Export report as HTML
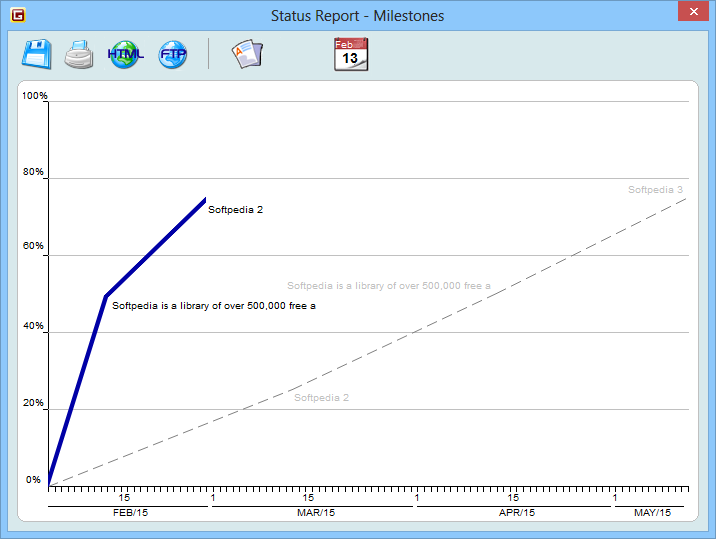The width and height of the screenshot is (716, 539). click(x=126, y=54)
